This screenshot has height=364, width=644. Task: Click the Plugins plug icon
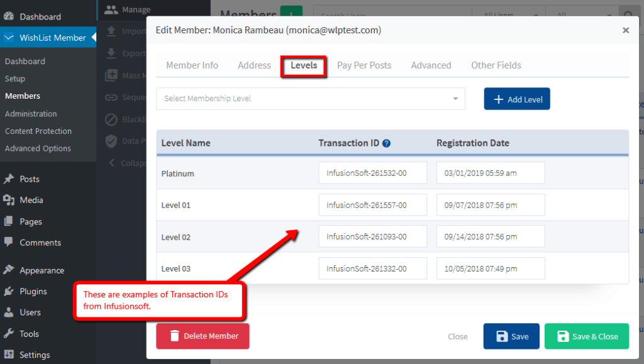click(x=9, y=291)
